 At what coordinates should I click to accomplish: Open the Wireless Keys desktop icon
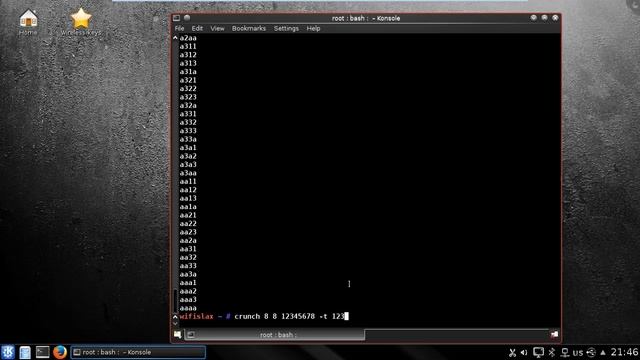(x=81, y=22)
